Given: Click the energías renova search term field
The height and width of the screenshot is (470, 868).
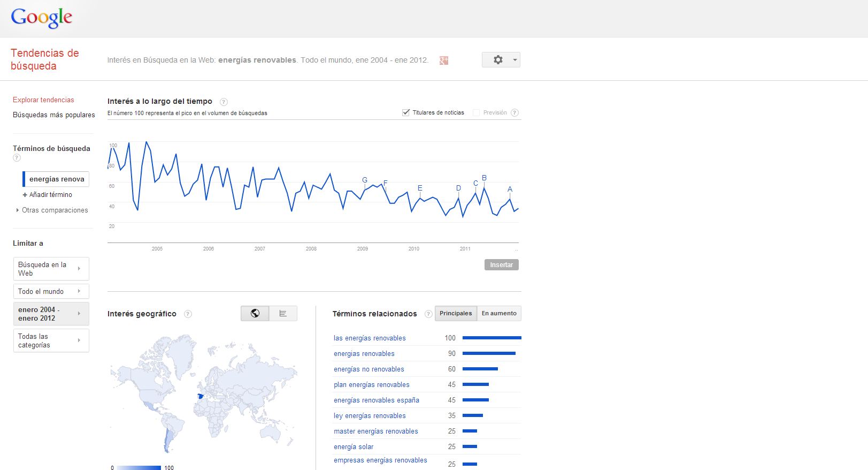Looking at the screenshot, I should click(x=57, y=179).
